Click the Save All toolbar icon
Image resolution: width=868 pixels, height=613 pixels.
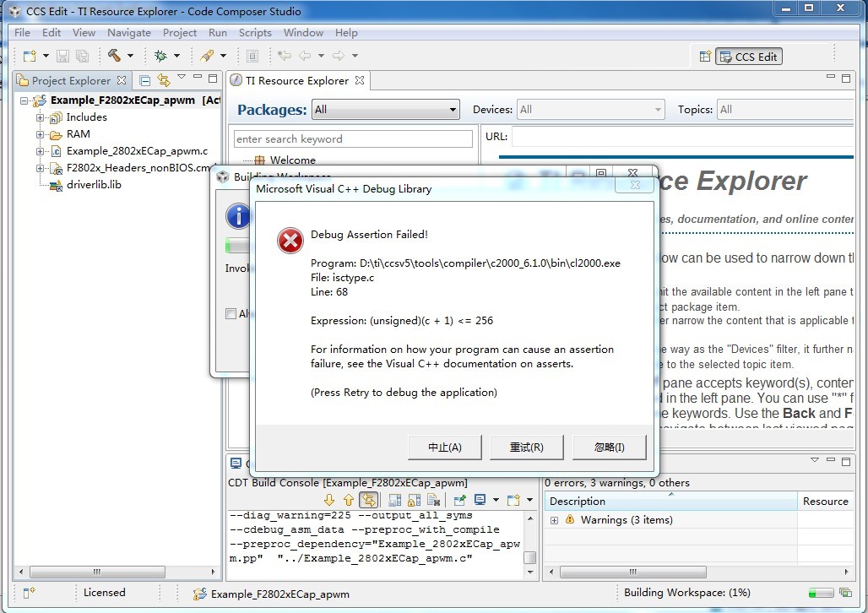click(82, 56)
